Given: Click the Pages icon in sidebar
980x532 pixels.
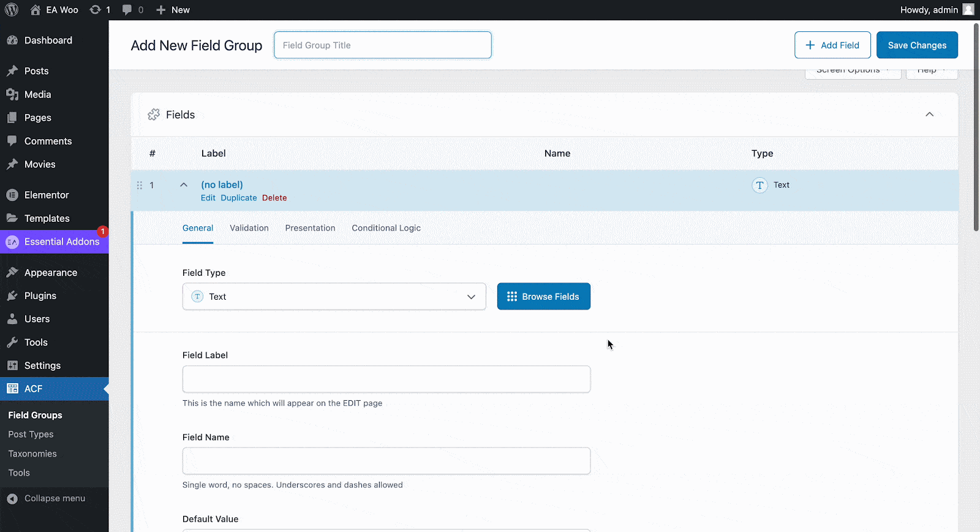Looking at the screenshot, I should coord(12,118).
